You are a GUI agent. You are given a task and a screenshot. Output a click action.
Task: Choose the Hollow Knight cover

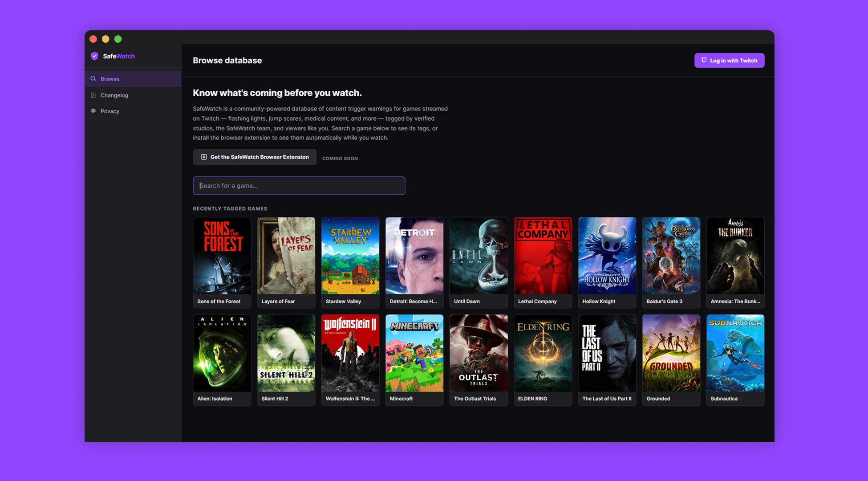point(607,256)
